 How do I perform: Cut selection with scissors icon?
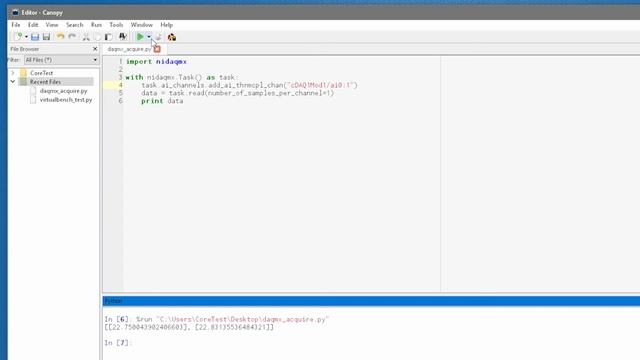pos(86,37)
